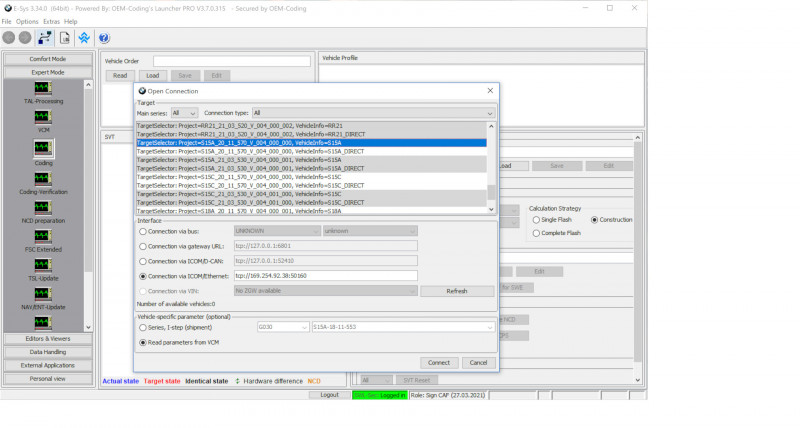This screenshot has width=800, height=428.
Task: Open the Options menu
Action: pyautogui.click(x=27, y=21)
